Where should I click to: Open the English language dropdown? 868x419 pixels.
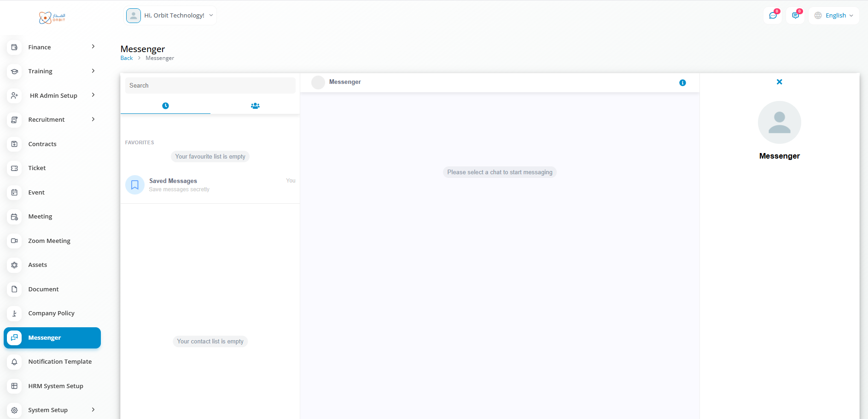[x=834, y=16]
